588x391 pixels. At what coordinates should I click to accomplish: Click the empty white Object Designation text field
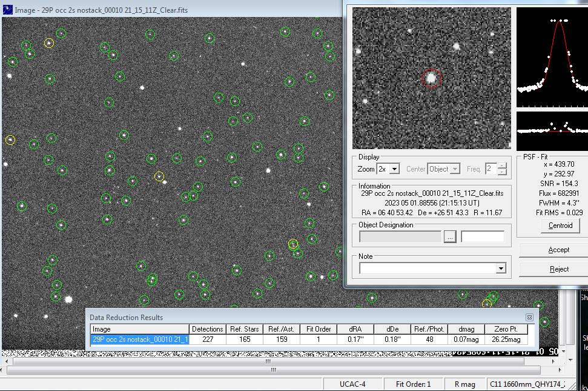[x=482, y=237]
